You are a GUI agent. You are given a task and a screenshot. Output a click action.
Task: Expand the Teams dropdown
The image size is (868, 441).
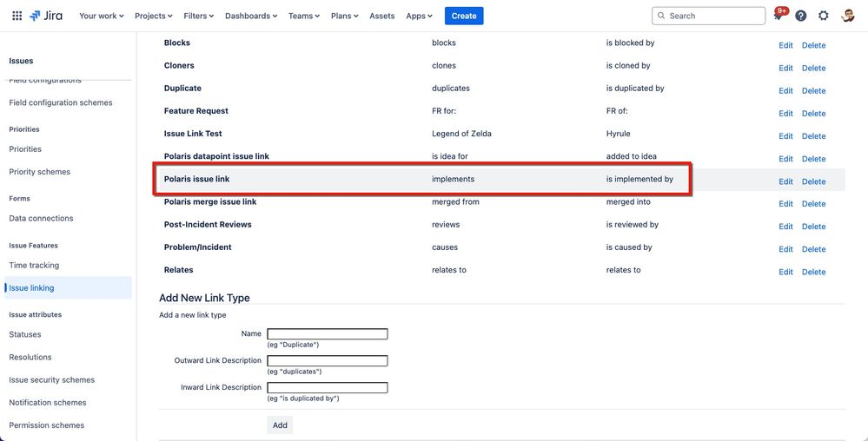click(x=304, y=16)
